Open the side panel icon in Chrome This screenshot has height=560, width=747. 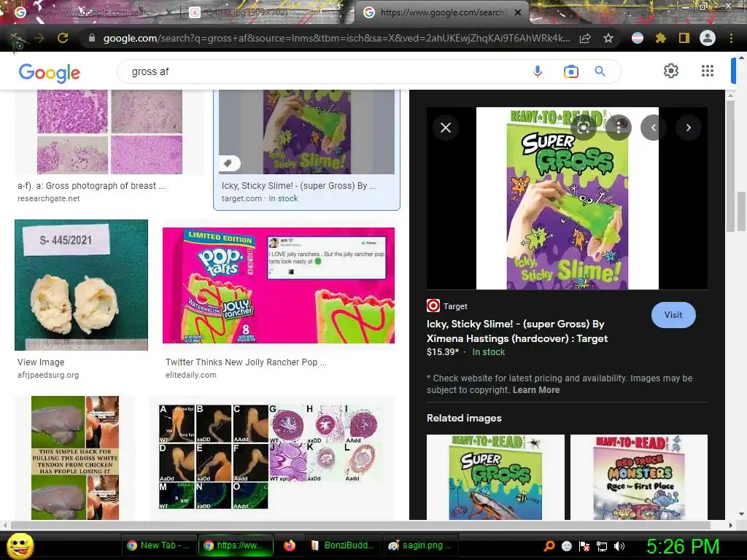click(684, 38)
